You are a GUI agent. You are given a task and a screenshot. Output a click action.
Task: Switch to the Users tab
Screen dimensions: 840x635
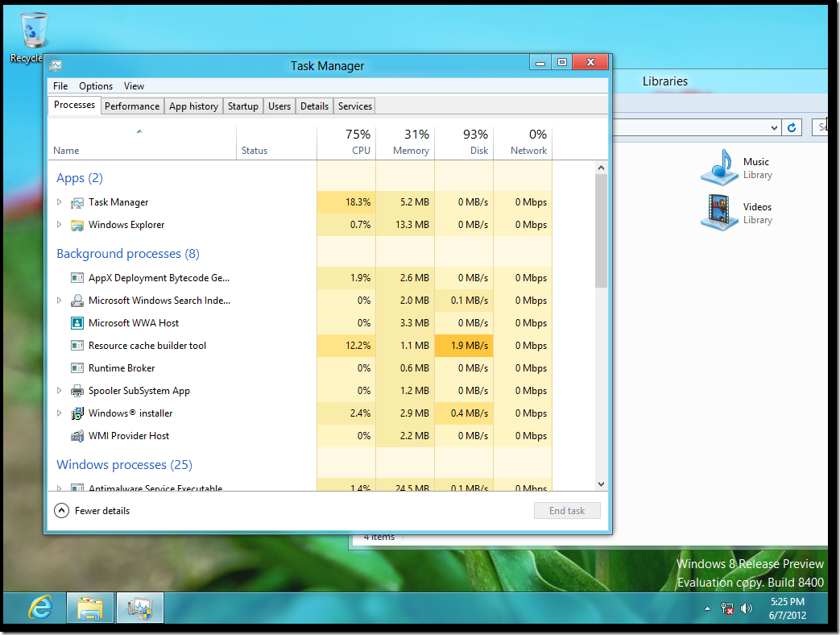[279, 106]
